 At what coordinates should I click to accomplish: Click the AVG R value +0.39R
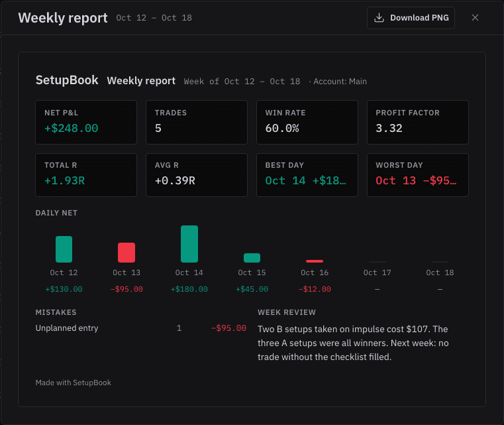(x=175, y=180)
